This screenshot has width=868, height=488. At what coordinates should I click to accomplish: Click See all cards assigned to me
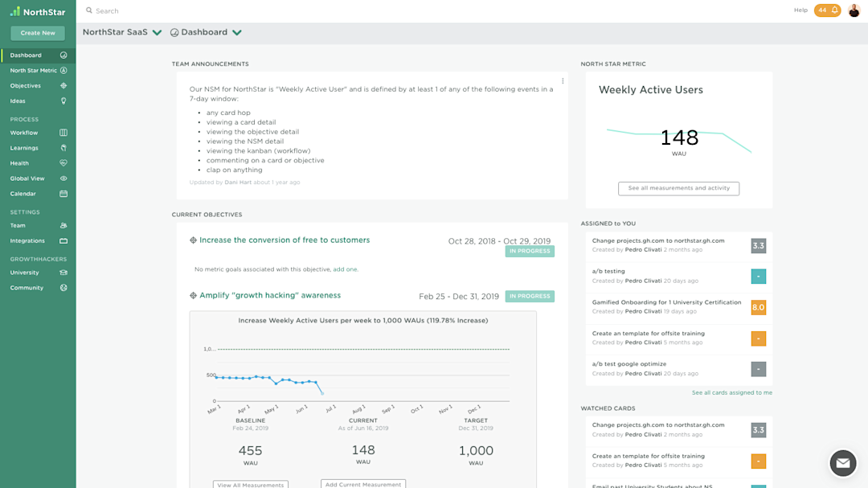pos(732,392)
